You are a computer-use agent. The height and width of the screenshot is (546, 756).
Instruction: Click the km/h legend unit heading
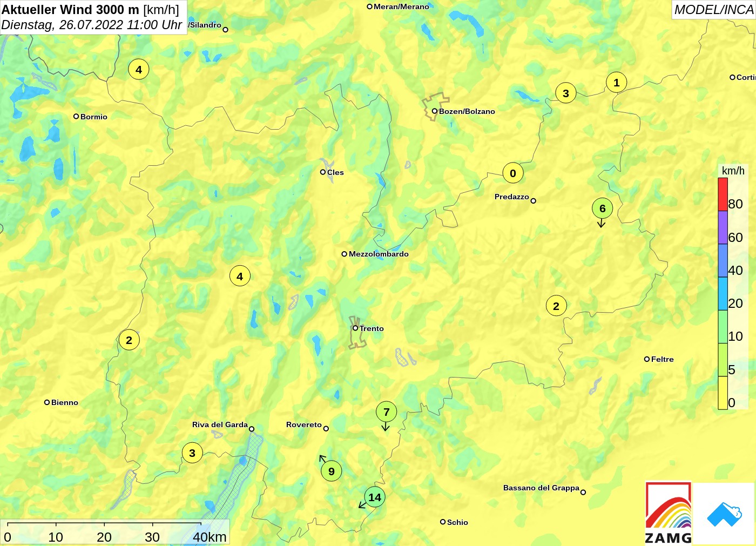pos(733,171)
